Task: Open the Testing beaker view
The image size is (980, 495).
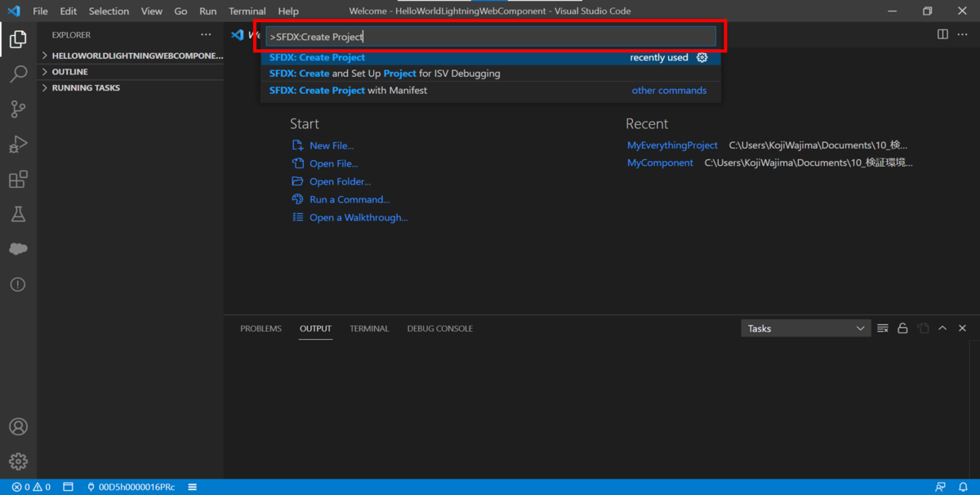Action: [x=18, y=214]
